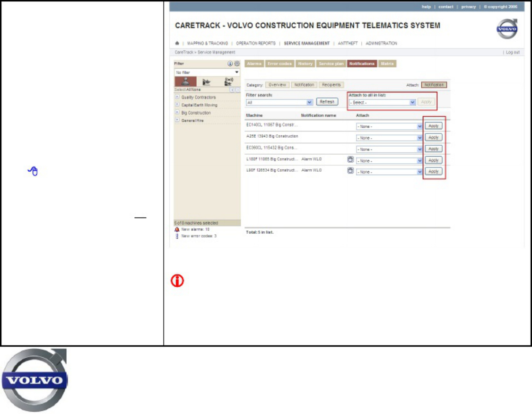Image resolution: width=532 pixels, height=414 pixels.
Task: Click the Recipients category button
Action: (331, 85)
